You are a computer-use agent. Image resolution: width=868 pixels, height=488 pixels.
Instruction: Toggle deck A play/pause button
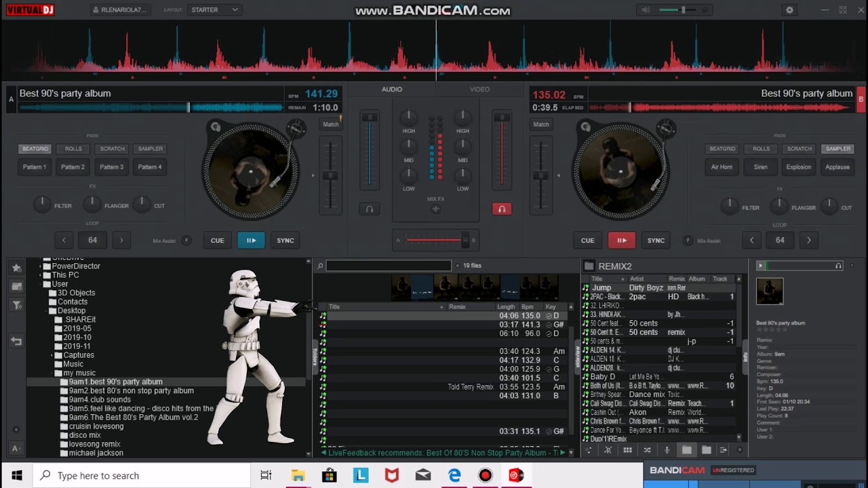(251, 241)
